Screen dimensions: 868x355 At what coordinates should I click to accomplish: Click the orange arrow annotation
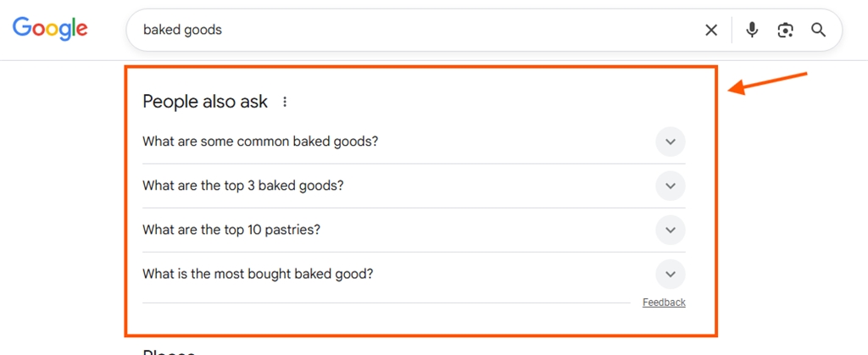(x=768, y=82)
